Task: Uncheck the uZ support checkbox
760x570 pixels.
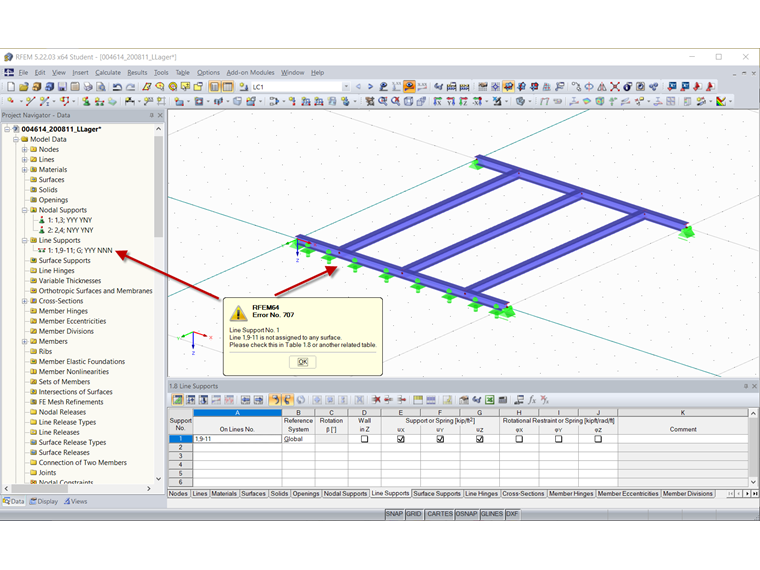Action: point(479,439)
